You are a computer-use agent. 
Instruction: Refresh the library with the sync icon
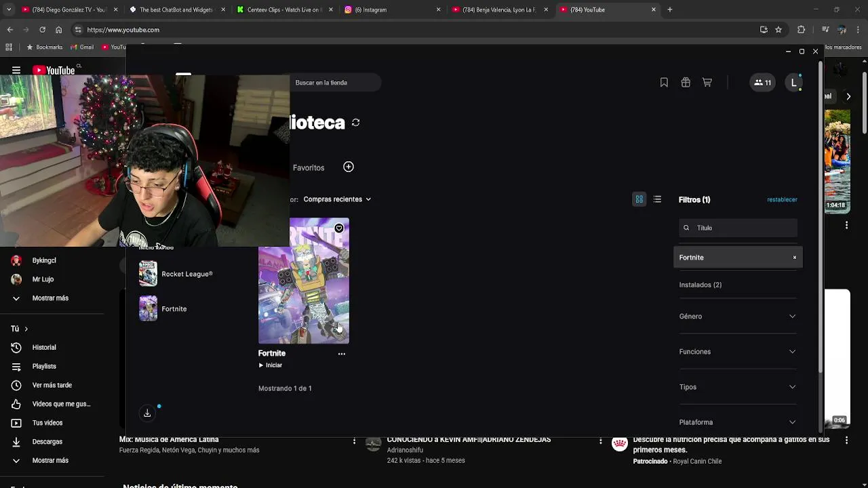tap(355, 123)
